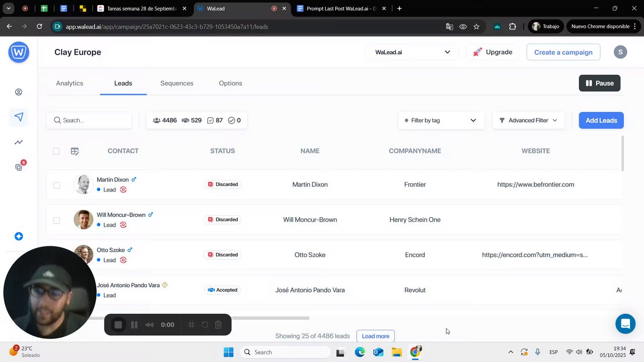Click the Create a campaign button
Screen dimensions: 644x362
(563, 52)
